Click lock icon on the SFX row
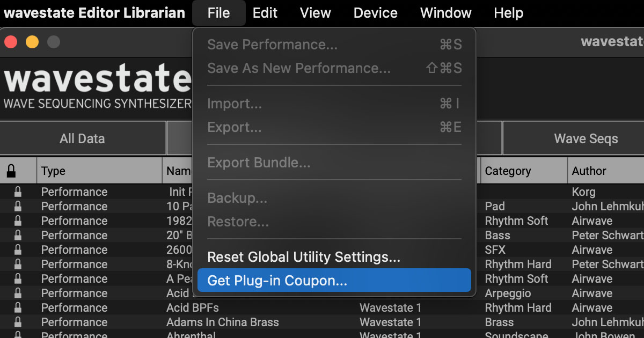 coord(18,250)
